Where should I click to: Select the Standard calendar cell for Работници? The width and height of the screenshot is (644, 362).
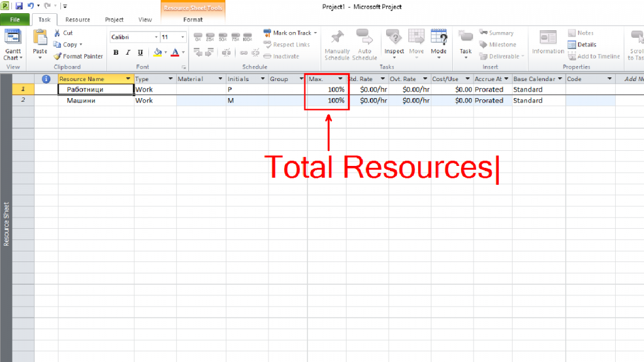click(x=539, y=89)
